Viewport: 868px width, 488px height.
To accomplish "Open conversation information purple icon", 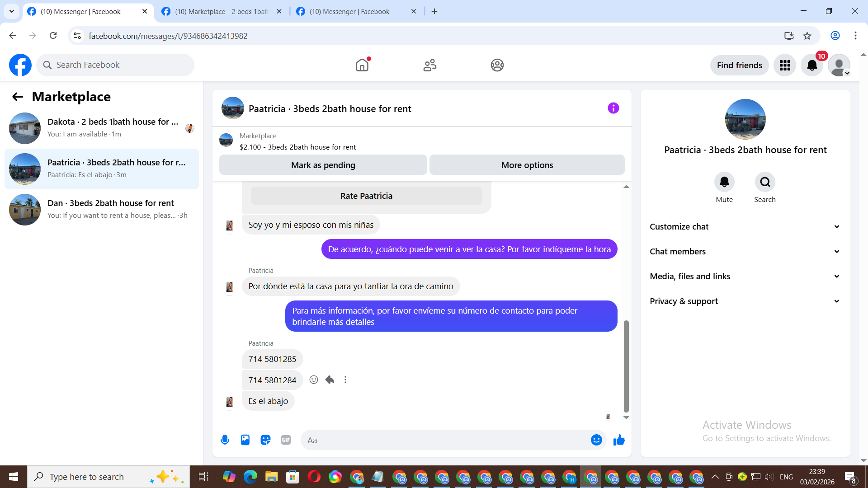I will coord(613,108).
